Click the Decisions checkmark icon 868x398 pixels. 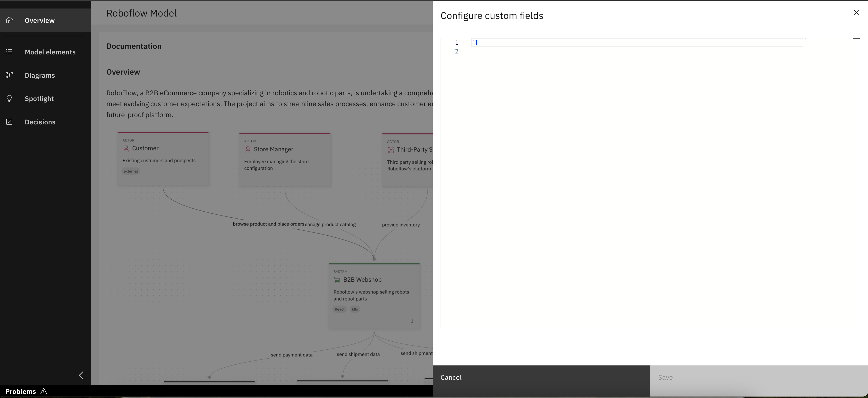(9, 122)
